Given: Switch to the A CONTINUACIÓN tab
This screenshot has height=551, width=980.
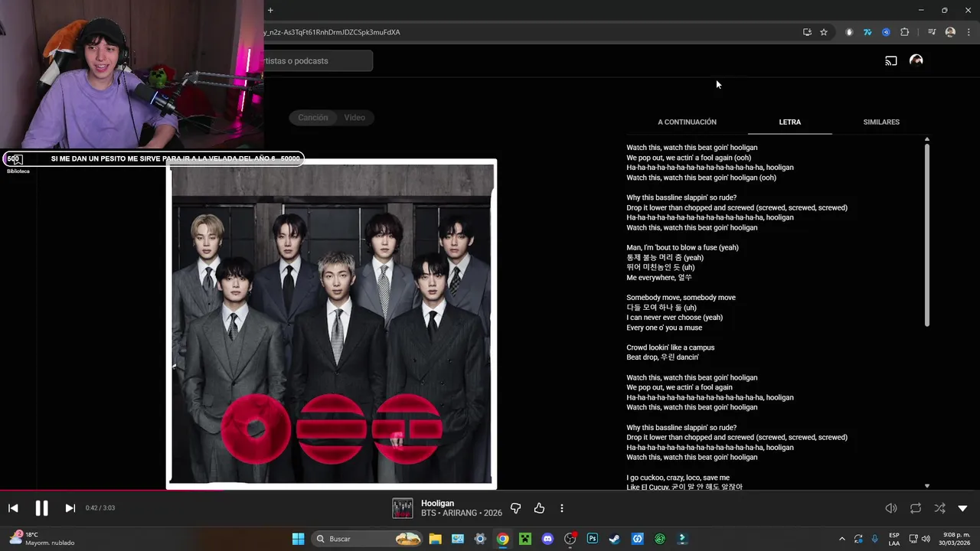Looking at the screenshot, I should [687, 122].
